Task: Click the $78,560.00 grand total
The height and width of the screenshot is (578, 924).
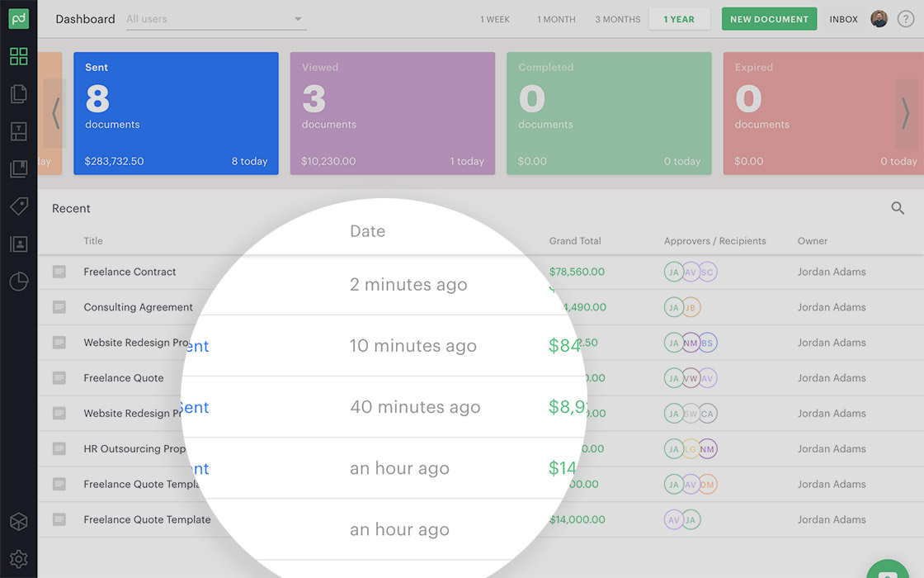Action: click(577, 272)
